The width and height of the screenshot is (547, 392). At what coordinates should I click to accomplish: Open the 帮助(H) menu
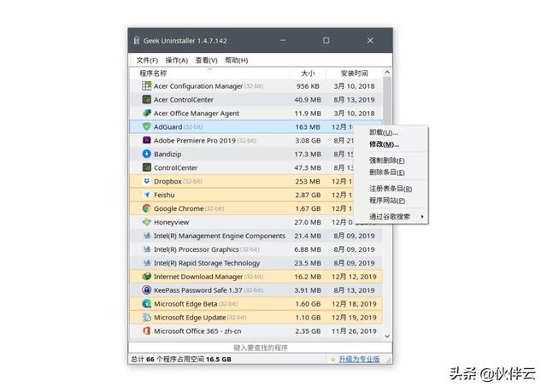tap(237, 61)
